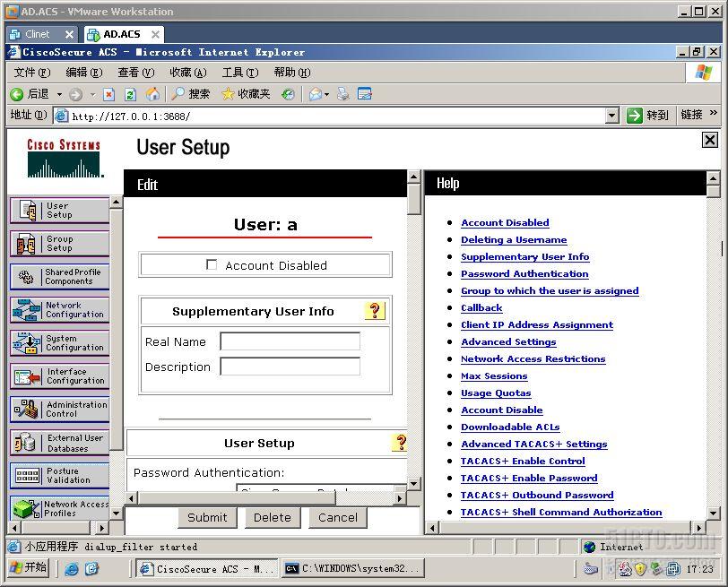Switch to the Clinet VM tab
The image size is (728, 587).
tap(37, 34)
